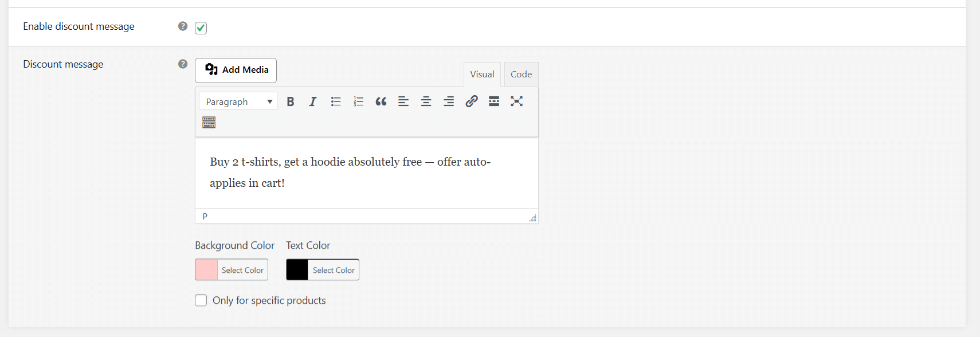
Task: Insert a bulleted list
Action: [x=336, y=101]
